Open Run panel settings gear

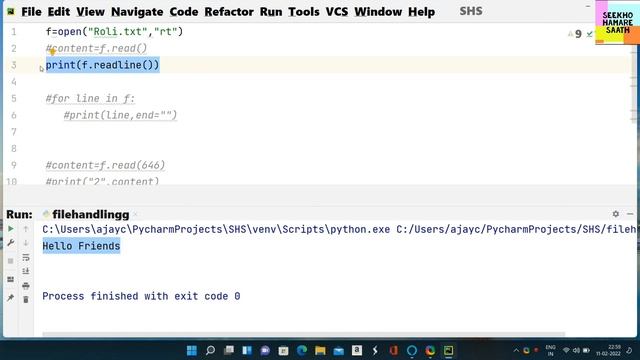point(616,214)
